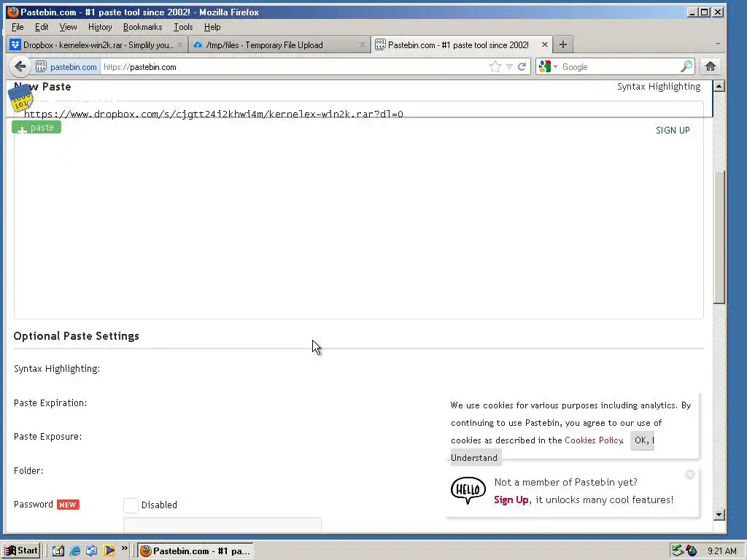Open Outlook Express from quick launch
Screen dimensions: 747x560
pyautogui.click(x=91, y=551)
